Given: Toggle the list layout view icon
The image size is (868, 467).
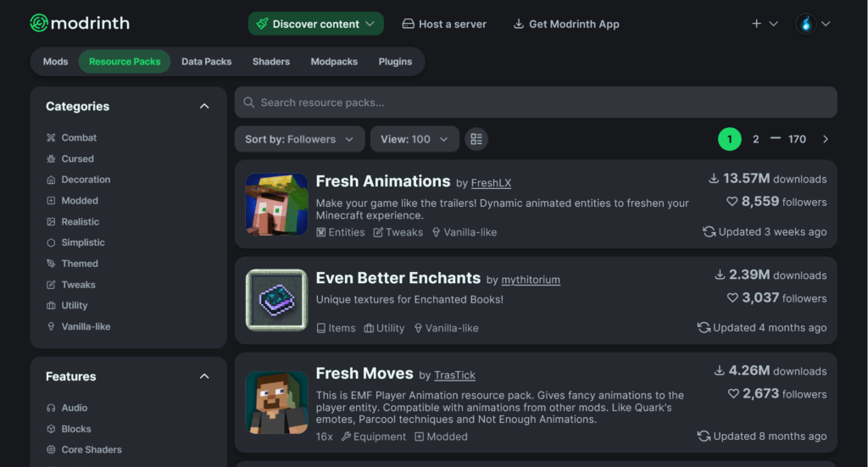Looking at the screenshot, I should pos(476,139).
